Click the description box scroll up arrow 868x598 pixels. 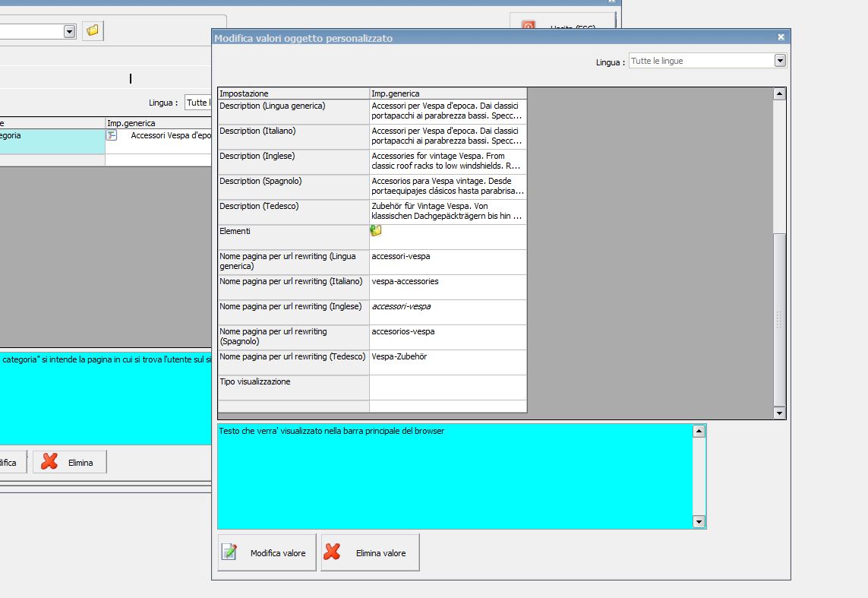[x=699, y=431]
